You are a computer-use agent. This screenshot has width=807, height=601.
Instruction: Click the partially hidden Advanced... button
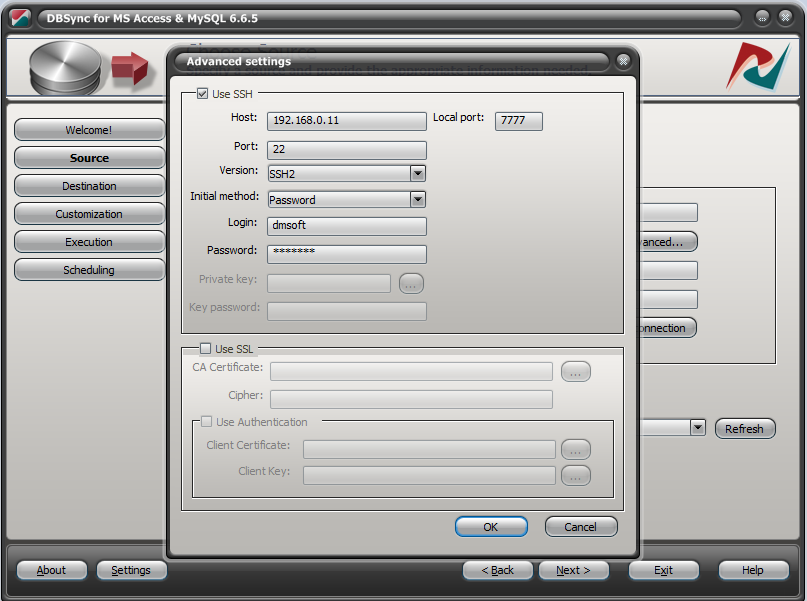pos(668,242)
